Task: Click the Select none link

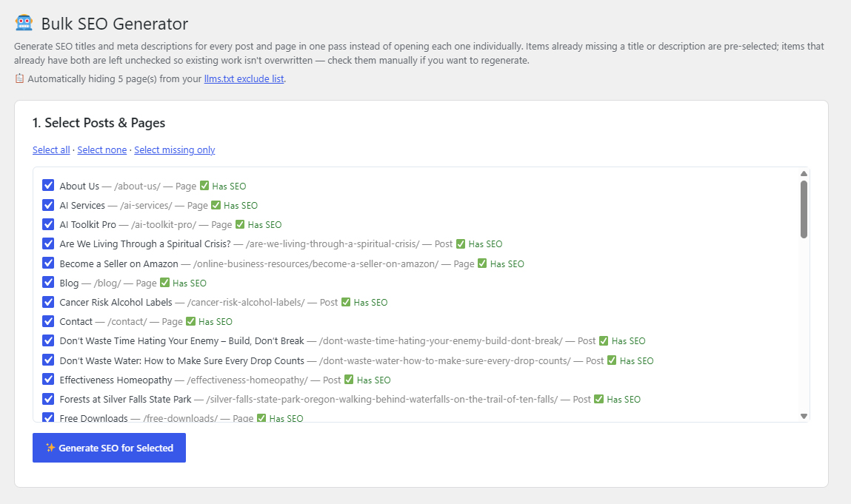Action: point(102,149)
